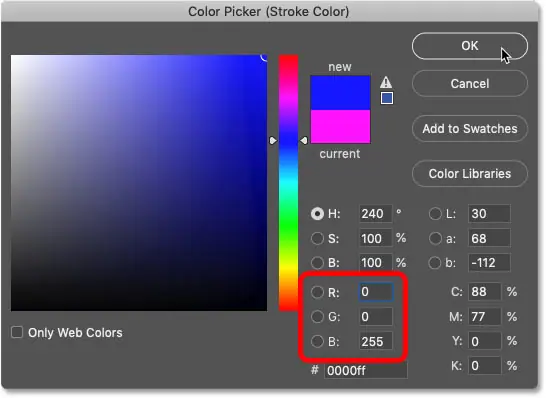Click the G field showing 0
The height and width of the screenshot is (398, 546).
[x=375, y=317]
